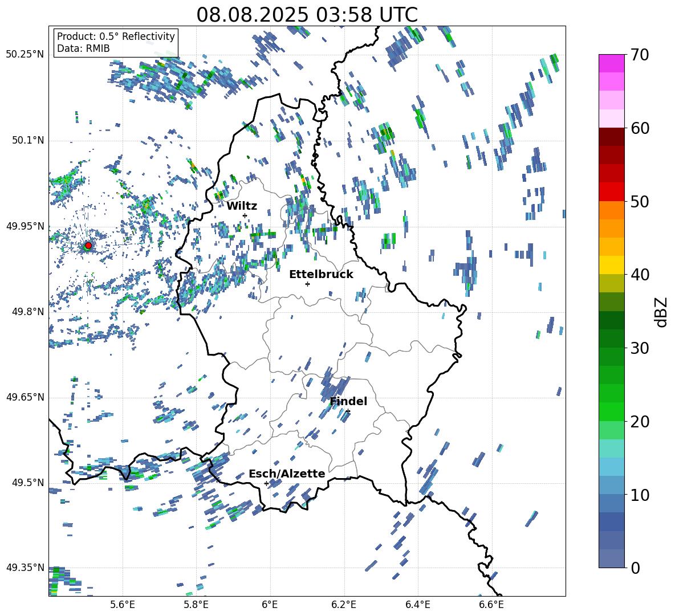675x616 pixels.
Task: Click the dBZ colorbar axis label
Action: [662, 312]
